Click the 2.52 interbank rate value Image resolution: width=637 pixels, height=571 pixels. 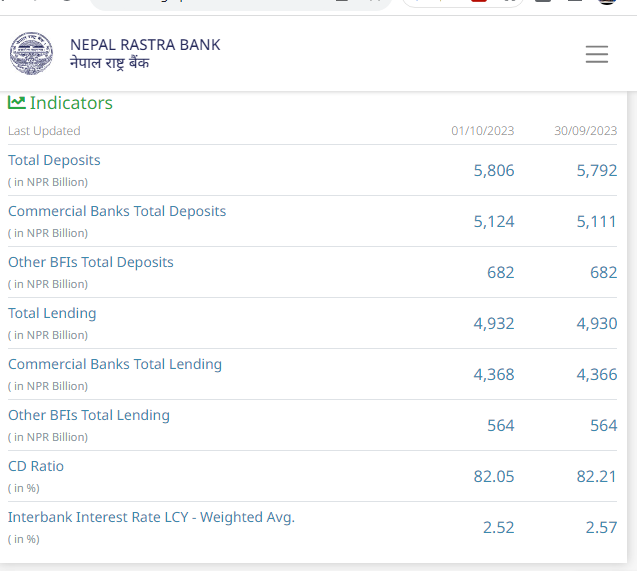click(x=498, y=528)
